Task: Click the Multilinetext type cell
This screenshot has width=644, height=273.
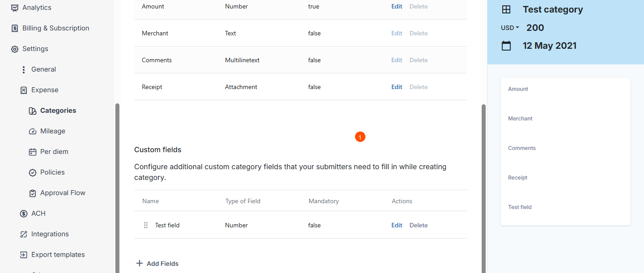Action: tap(242, 60)
